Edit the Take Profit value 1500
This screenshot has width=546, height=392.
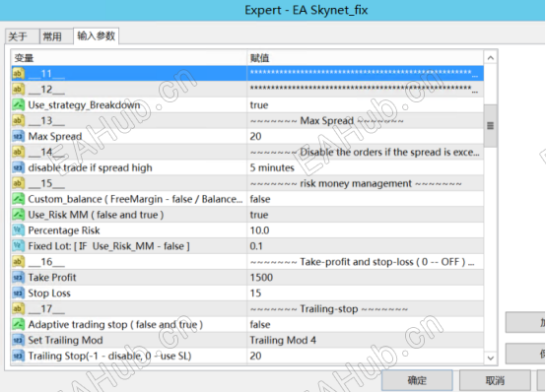pyautogui.click(x=366, y=277)
